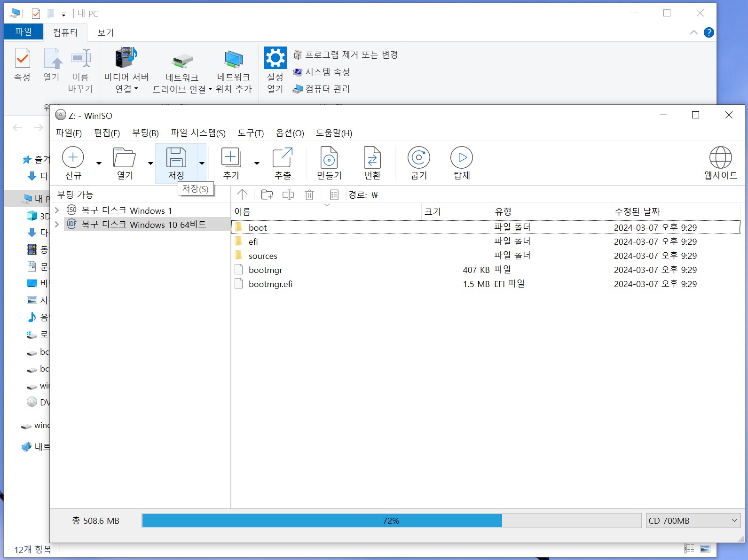Select the sources folder row
The height and width of the screenshot is (560, 748).
tap(486, 256)
